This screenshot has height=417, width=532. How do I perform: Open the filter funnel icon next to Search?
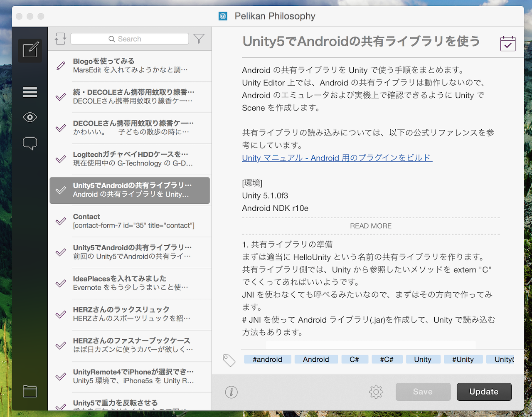[x=199, y=39]
